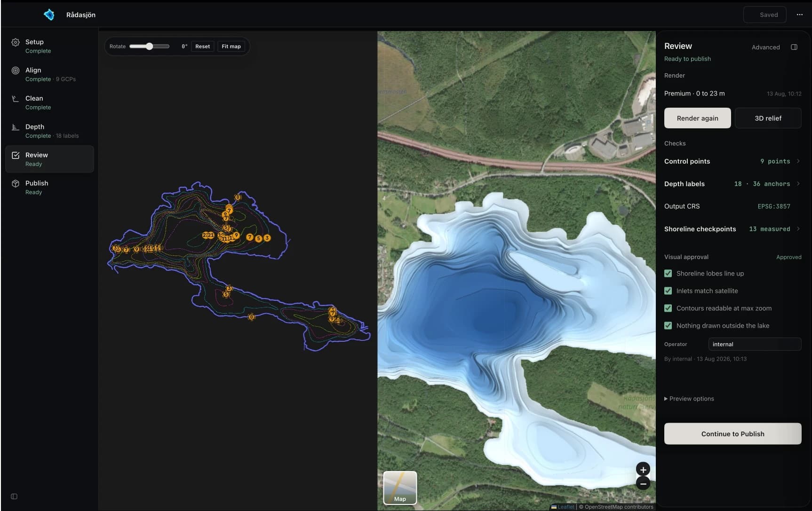Screen dimensions: 812x511
Task: Go to the Depth step
Action: click(49, 131)
